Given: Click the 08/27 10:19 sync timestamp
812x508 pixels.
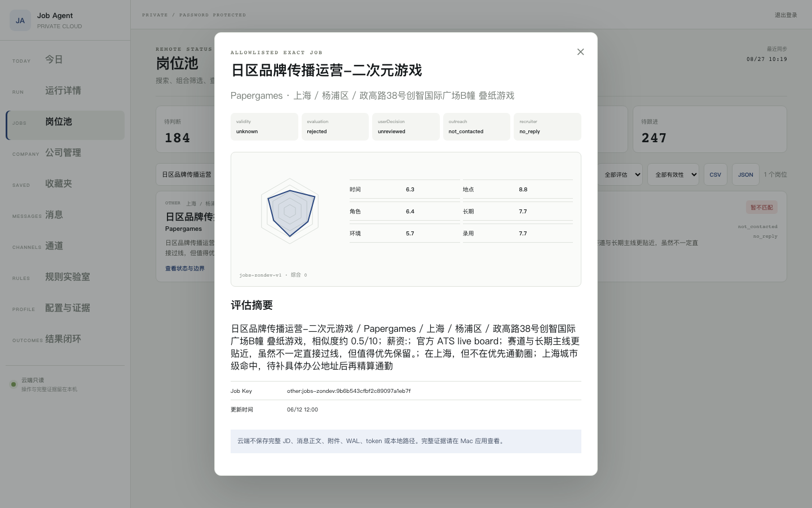Looking at the screenshot, I should tap(767, 59).
